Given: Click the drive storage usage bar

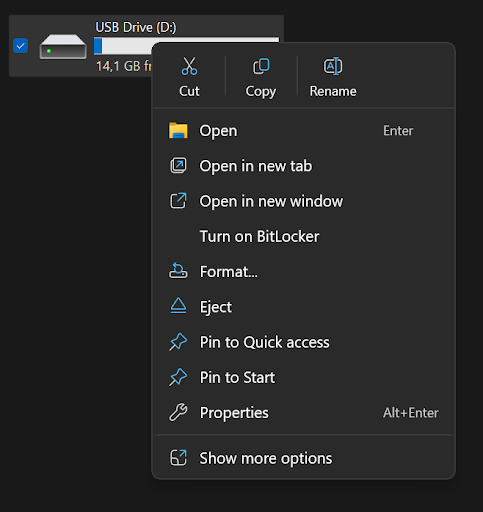Looking at the screenshot, I should point(123,46).
